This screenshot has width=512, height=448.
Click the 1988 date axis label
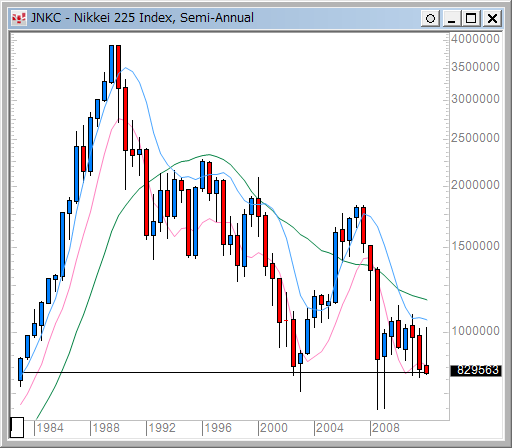coord(106,428)
